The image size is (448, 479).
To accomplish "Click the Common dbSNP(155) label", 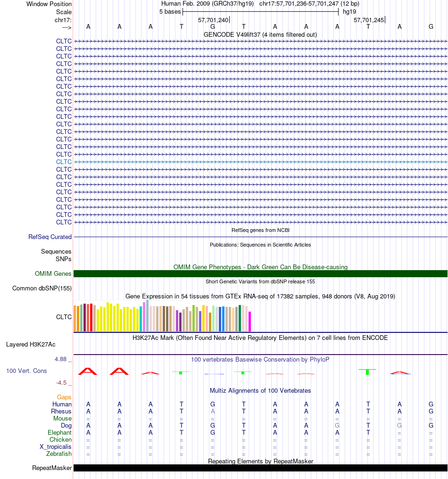I will coord(42,289).
